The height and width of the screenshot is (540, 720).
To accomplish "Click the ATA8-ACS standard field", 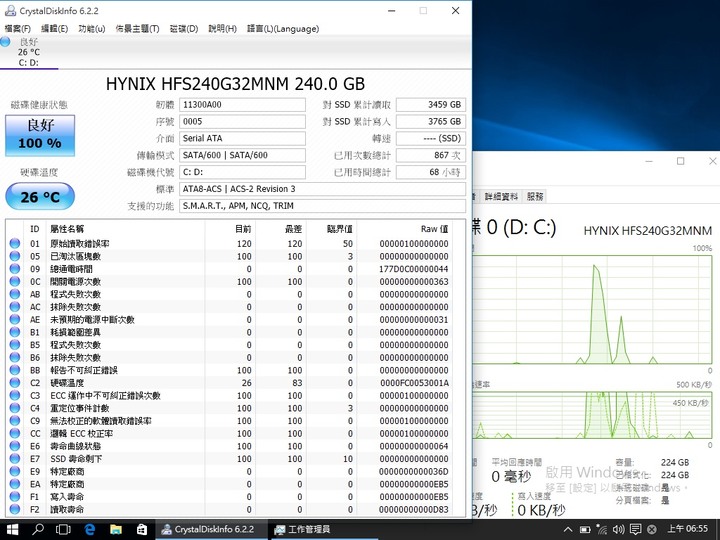I will point(322,189).
